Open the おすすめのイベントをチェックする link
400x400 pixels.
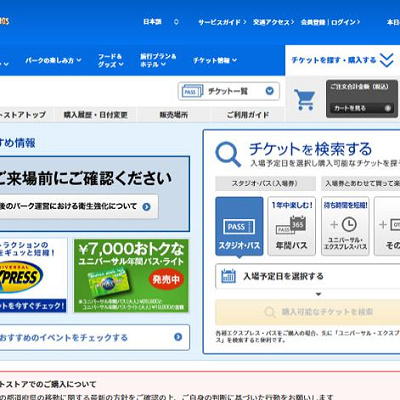point(95,337)
